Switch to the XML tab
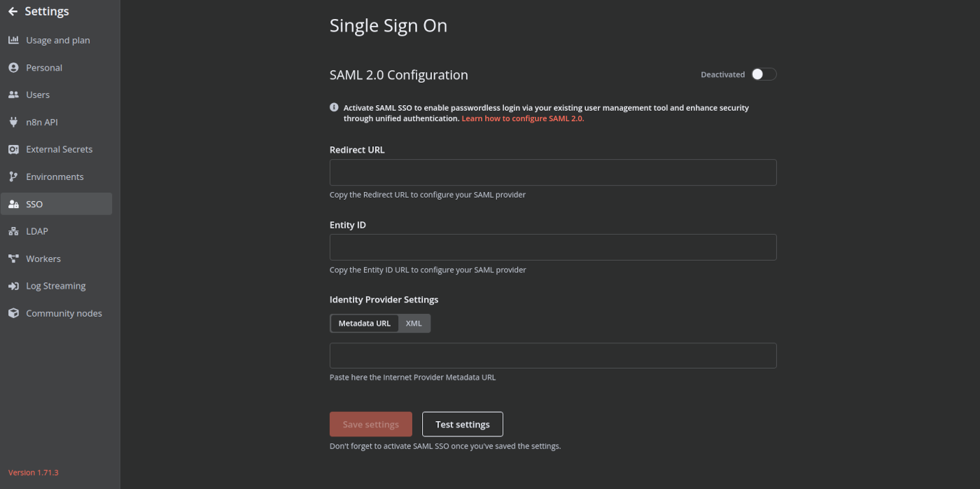The image size is (980, 489). pyautogui.click(x=414, y=323)
